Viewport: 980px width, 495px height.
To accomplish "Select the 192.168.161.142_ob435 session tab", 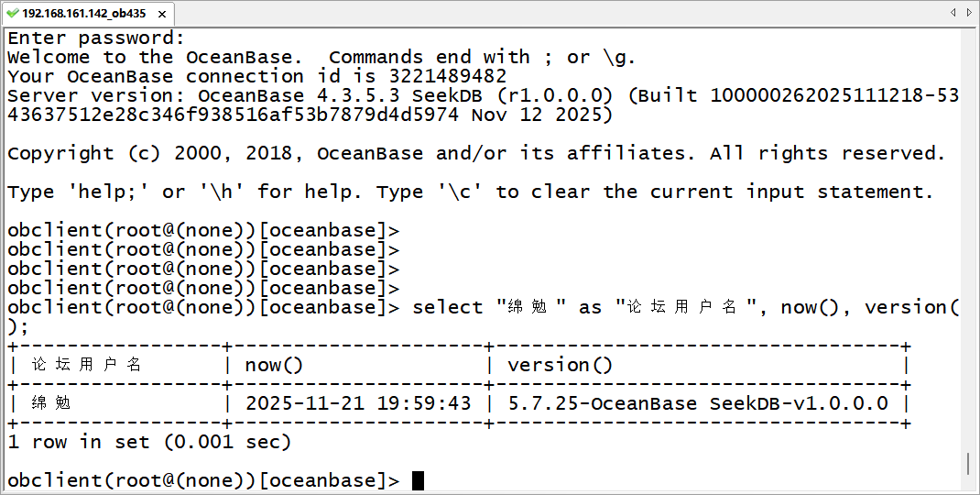I will coord(82,13).
